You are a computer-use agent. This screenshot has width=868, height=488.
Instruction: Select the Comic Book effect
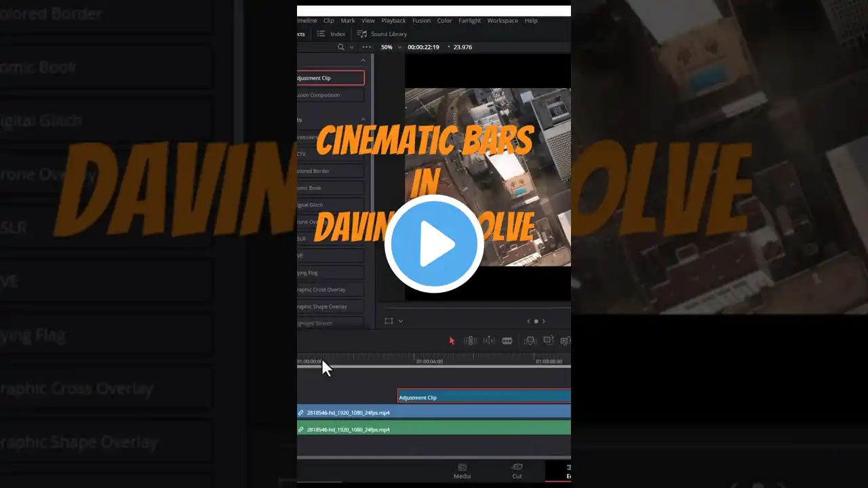pos(330,188)
